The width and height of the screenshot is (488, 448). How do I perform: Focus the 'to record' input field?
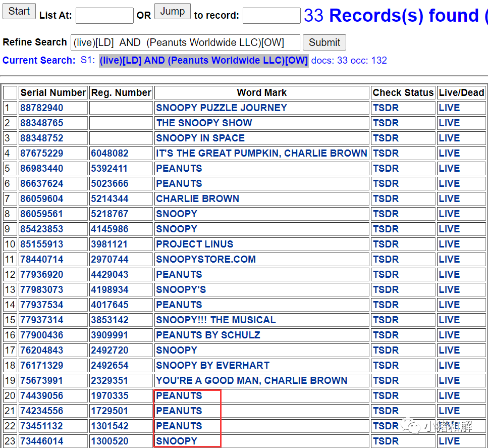pos(272,16)
